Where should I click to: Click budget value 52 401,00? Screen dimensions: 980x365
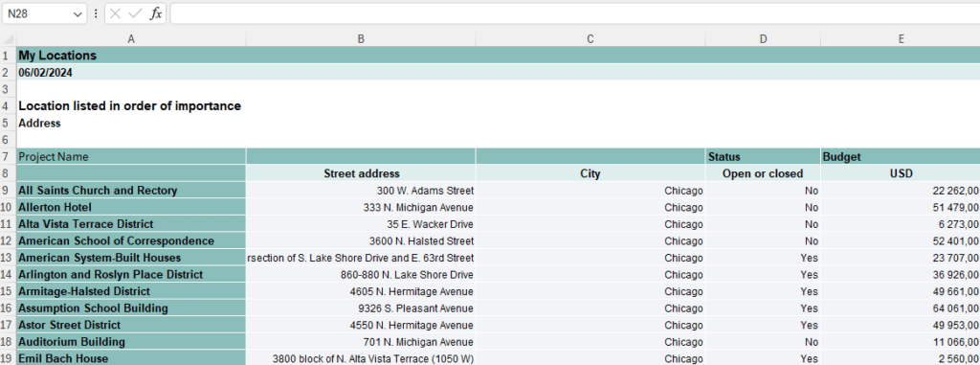coord(901,241)
